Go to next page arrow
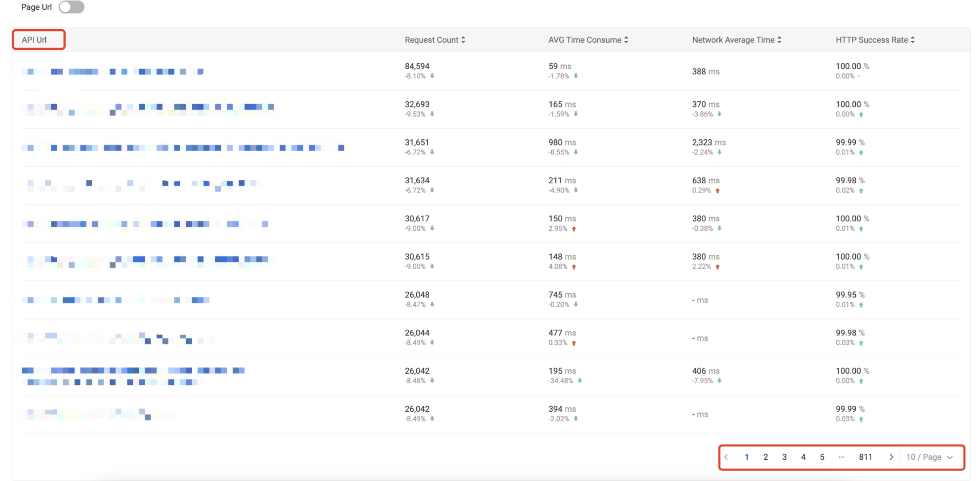980x481 pixels. click(891, 457)
